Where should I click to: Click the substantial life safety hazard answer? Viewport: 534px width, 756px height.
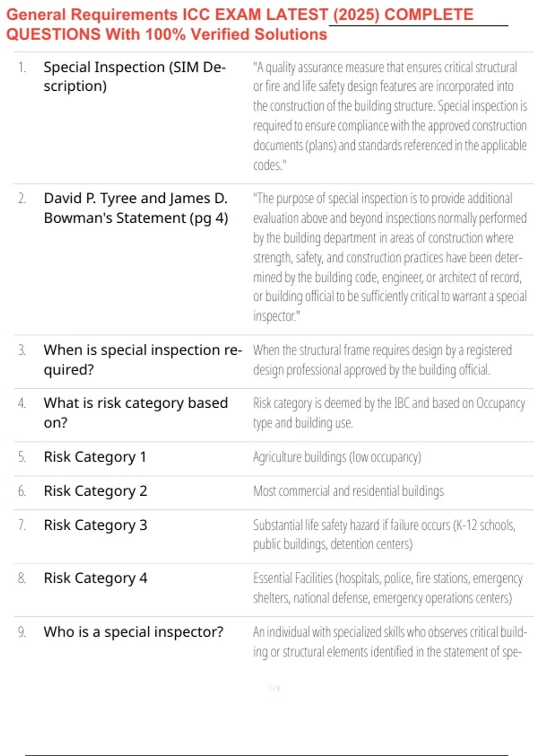coord(384,535)
